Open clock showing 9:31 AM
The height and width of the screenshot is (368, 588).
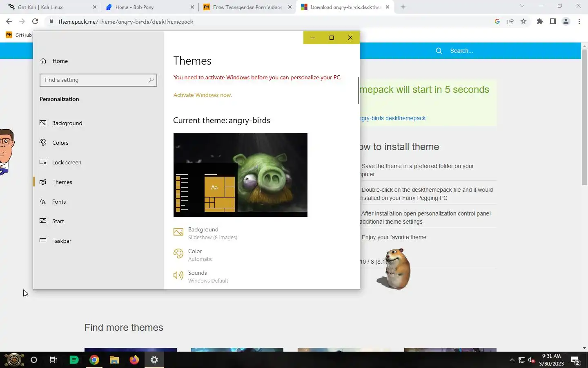[x=551, y=360]
